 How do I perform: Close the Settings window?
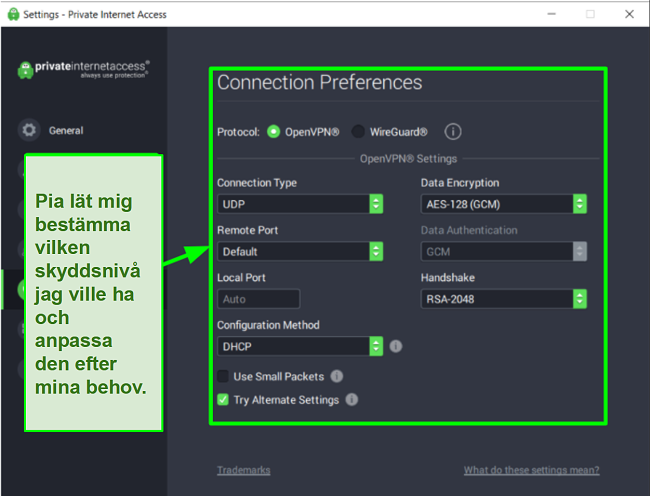click(629, 14)
